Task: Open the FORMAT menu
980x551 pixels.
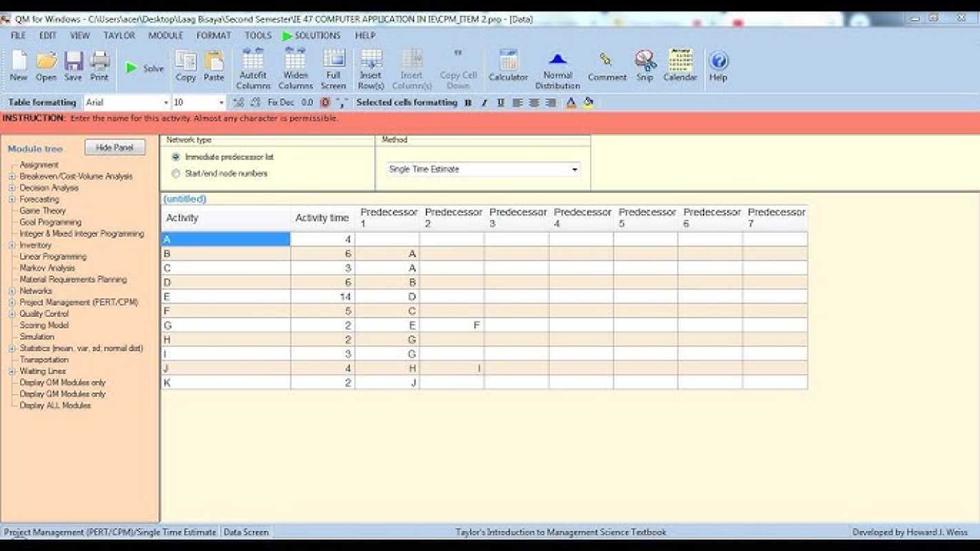Action: pos(214,35)
